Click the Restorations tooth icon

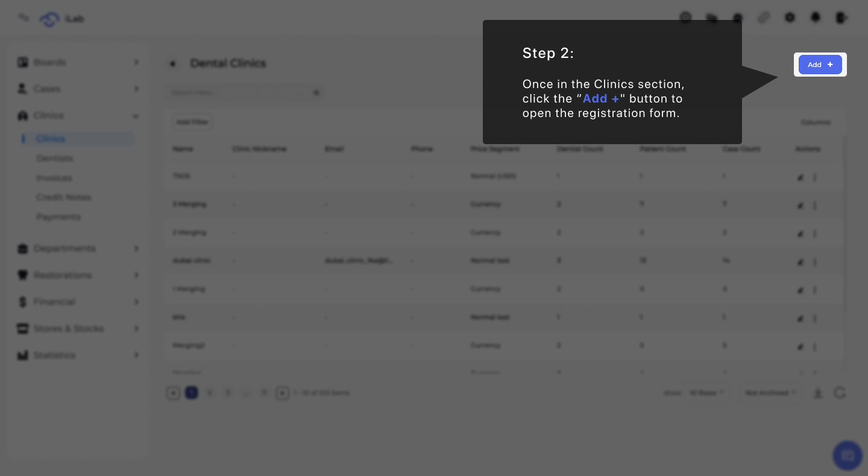23,275
